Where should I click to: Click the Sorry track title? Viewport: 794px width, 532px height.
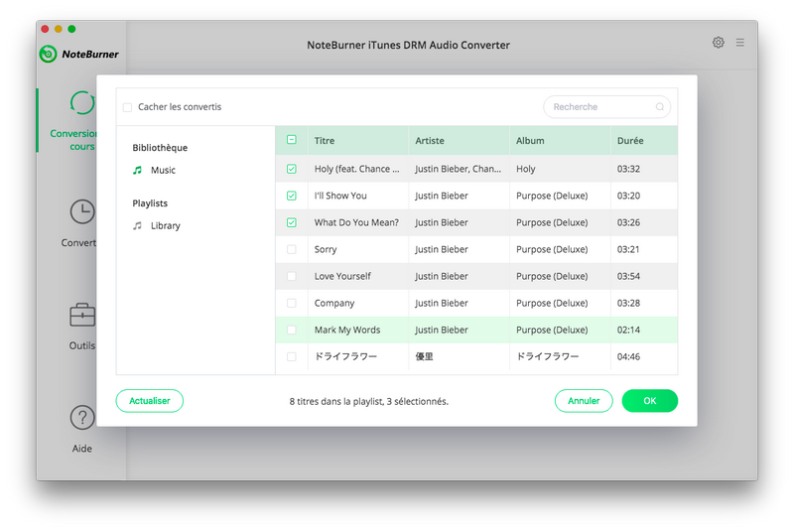point(326,249)
